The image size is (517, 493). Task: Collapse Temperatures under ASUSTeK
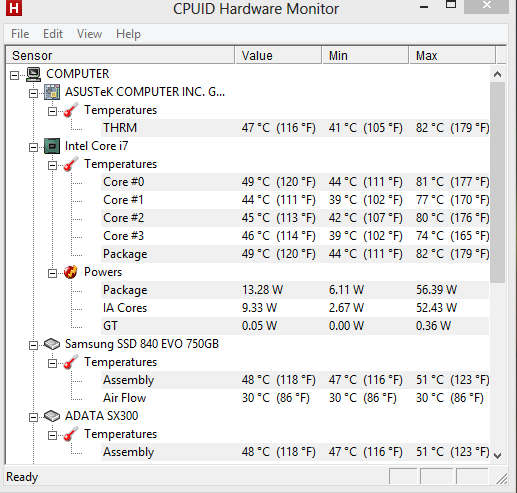pyautogui.click(x=52, y=111)
